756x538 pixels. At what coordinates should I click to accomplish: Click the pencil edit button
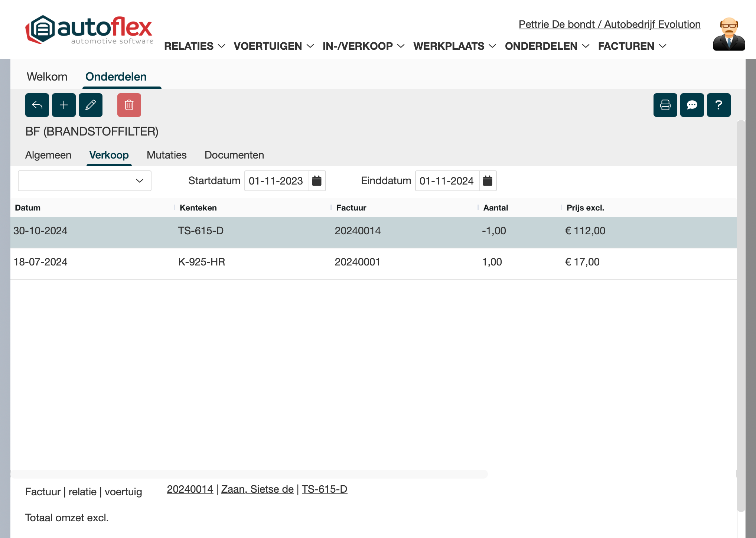91,105
